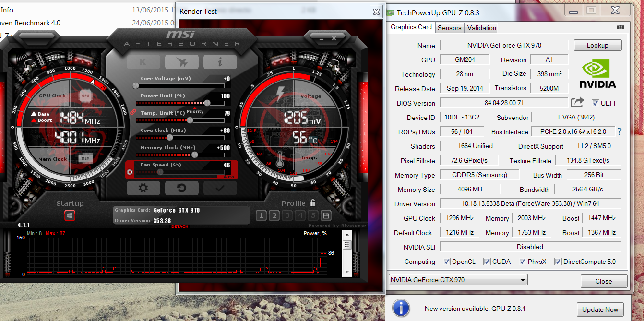Click the BIOS Version field 84.04.28.00.71
Screen dimensions: 644x321
pyautogui.click(x=504, y=103)
